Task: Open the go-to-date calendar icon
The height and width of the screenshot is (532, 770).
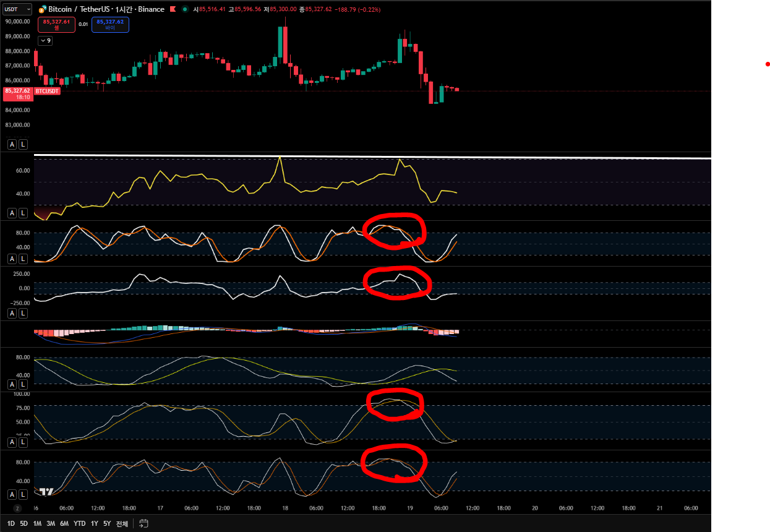Action: click(143, 523)
